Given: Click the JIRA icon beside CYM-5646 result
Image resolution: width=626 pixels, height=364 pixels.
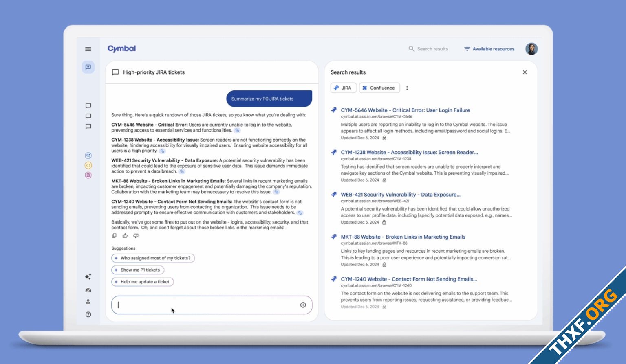Looking at the screenshot, I should coord(334,110).
